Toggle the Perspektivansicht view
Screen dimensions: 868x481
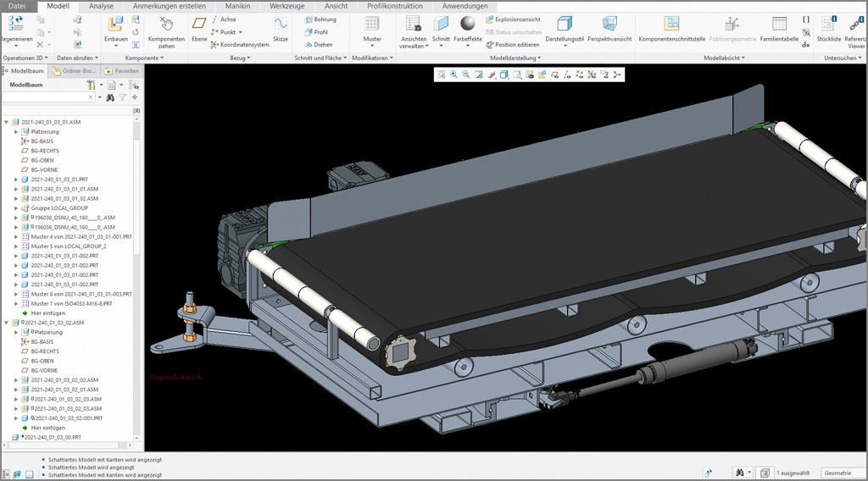(x=609, y=25)
